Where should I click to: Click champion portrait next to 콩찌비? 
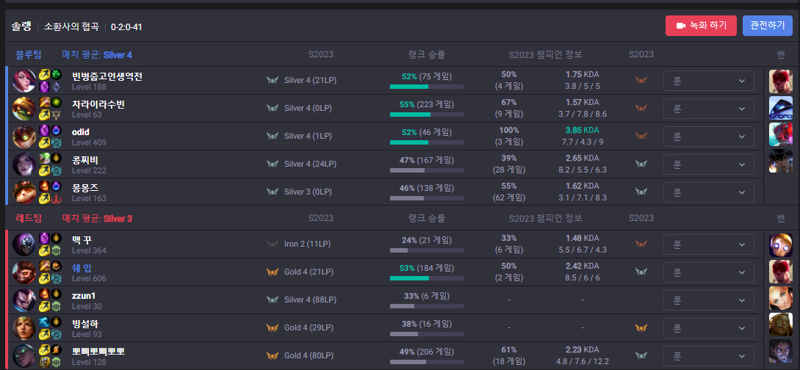24,164
